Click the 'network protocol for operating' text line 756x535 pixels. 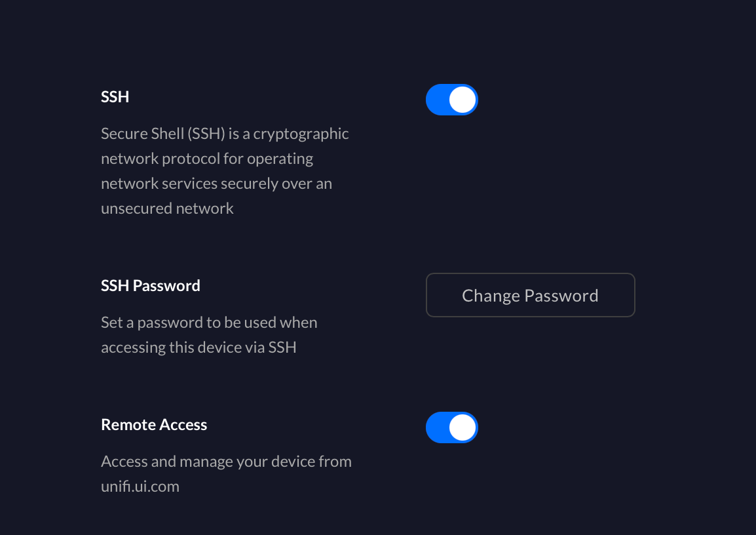(x=207, y=159)
